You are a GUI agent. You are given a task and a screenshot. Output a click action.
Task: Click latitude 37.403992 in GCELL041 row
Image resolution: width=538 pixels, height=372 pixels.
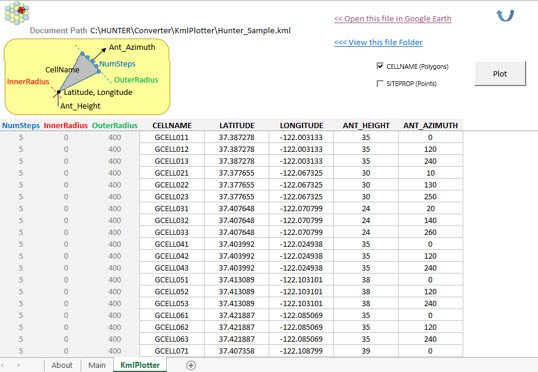click(237, 244)
